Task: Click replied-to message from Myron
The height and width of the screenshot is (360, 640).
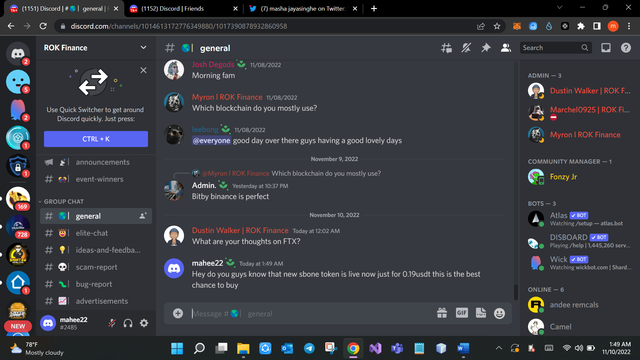Action: tap(326, 173)
